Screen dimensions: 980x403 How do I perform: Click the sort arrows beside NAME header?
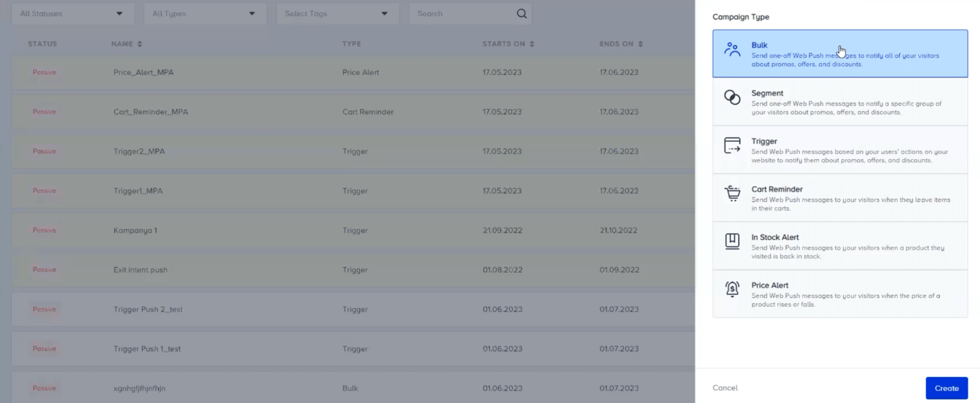pyautogui.click(x=139, y=44)
